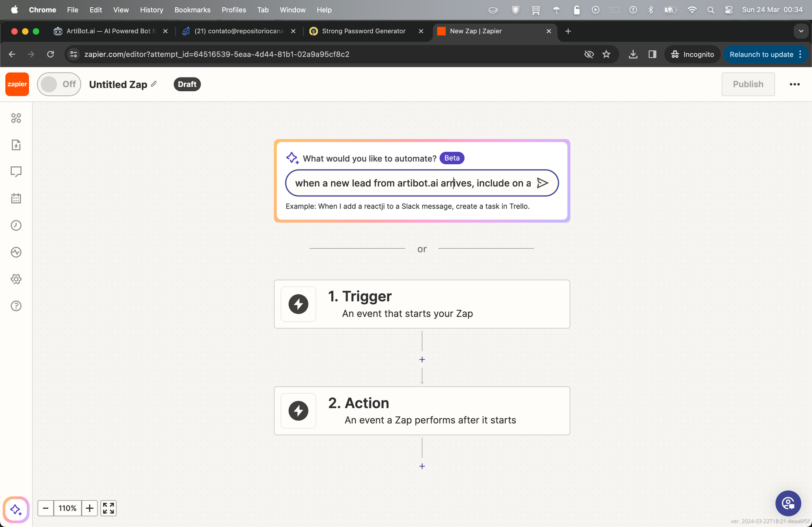Screen dimensions: 812x527
Task: Open the Zap details file icon in sidebar
Action: [x=16, y=145]
